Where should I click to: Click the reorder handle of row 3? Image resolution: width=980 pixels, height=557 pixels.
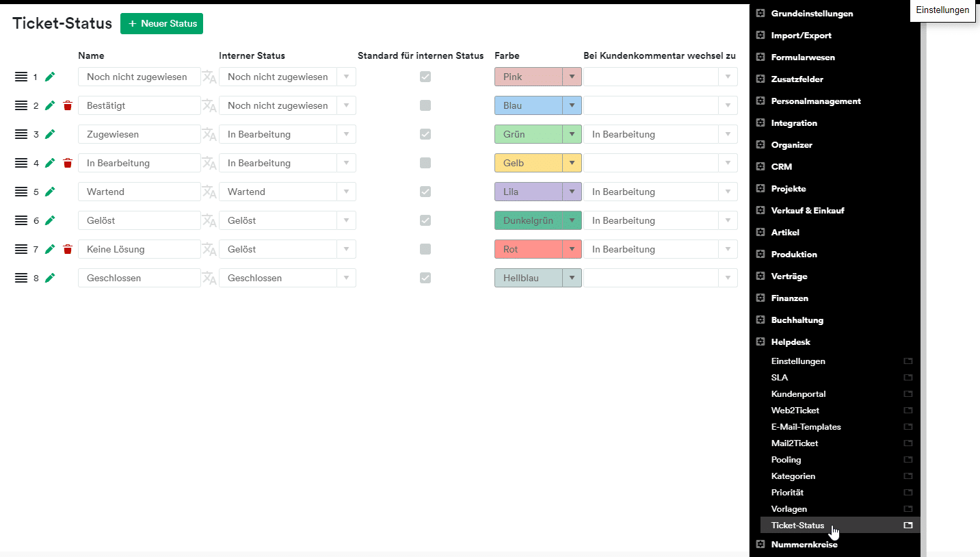click(21, 134)
